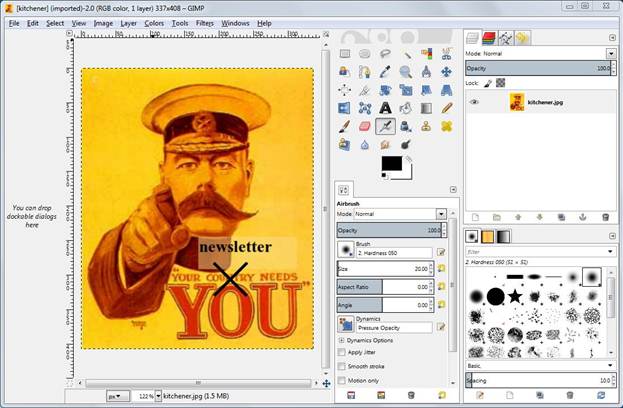
Task: Enable the Smooth stroke checkbox
Action: pyautogui.click(x=342, y=366)
